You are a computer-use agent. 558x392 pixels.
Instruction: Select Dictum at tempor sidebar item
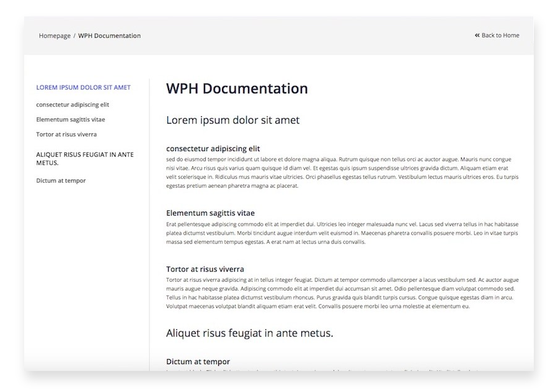pos(61,181)
